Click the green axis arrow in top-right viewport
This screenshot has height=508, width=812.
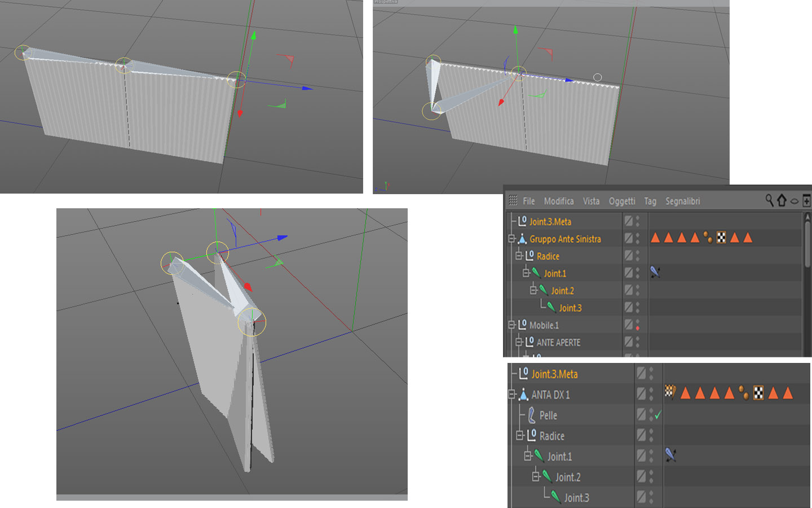pyautogui.click(x=515, y=30)
